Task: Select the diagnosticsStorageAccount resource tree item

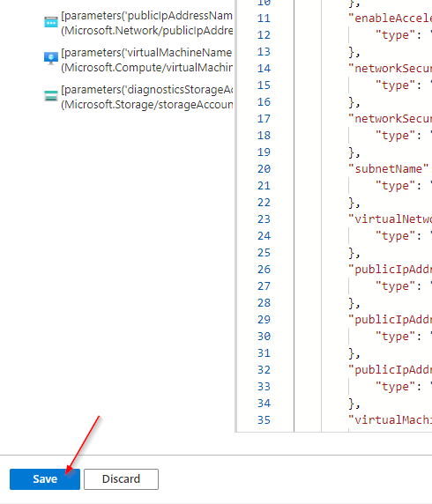Action: click(x=138, y=97)
